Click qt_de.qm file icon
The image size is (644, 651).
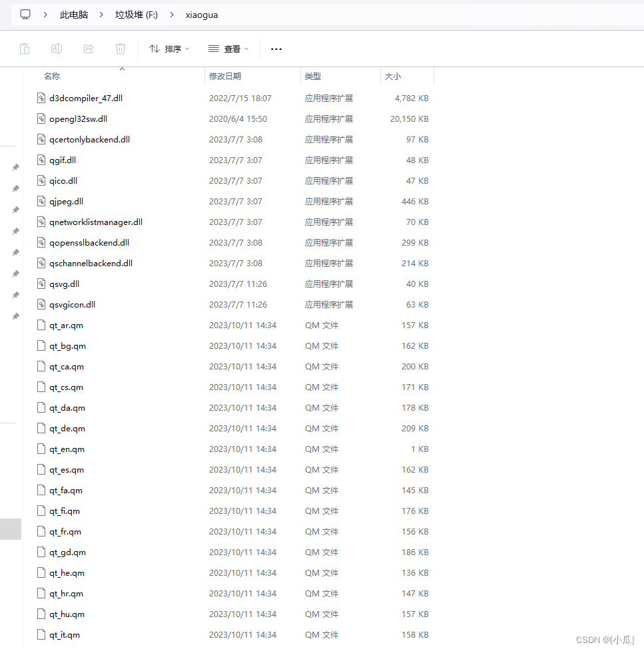(x=41, y=428)
